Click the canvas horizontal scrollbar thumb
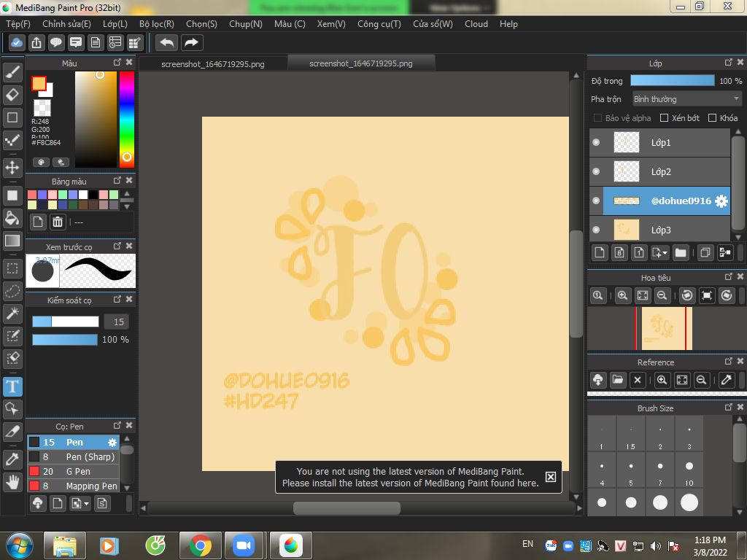This screenshot has width=747, height=560. 347,508
